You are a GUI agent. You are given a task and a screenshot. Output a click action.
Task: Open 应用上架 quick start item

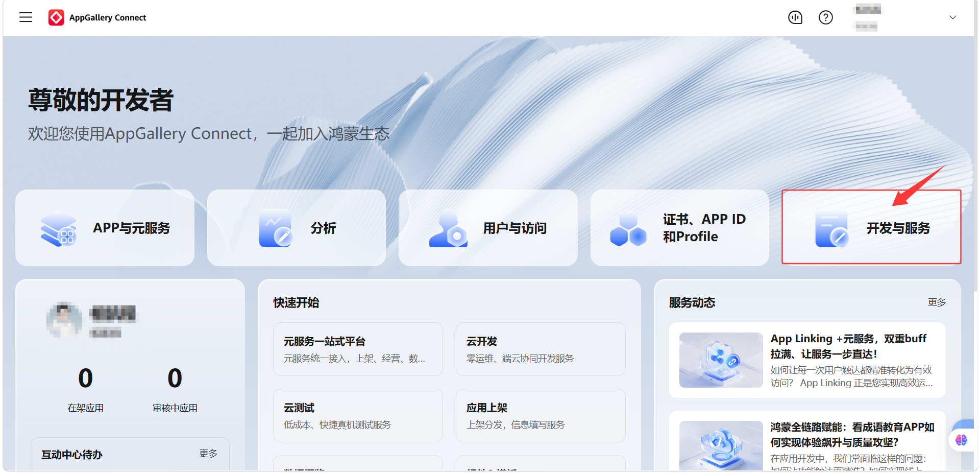[541, 416]
